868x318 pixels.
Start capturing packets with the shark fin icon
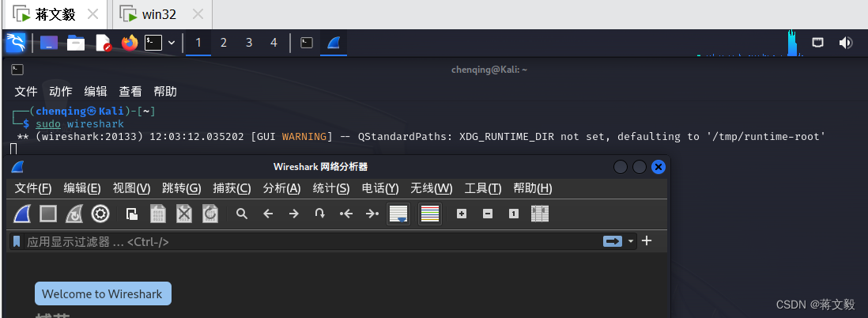click(21, 214)
